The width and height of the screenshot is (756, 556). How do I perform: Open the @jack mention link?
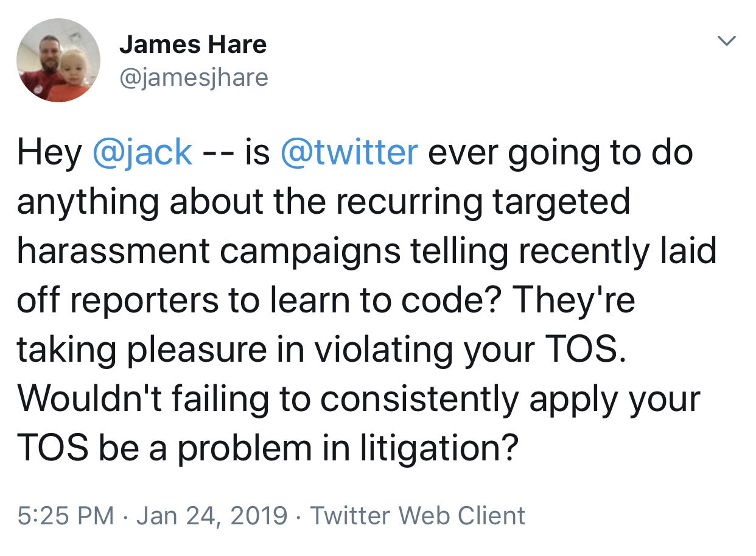142,152
